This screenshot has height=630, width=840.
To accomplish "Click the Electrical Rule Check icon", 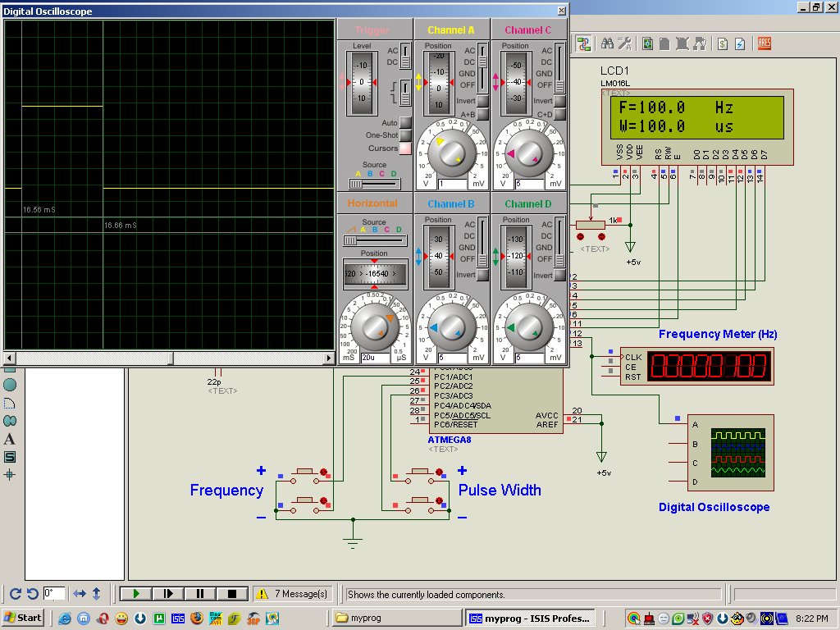I will coord(739,44).
